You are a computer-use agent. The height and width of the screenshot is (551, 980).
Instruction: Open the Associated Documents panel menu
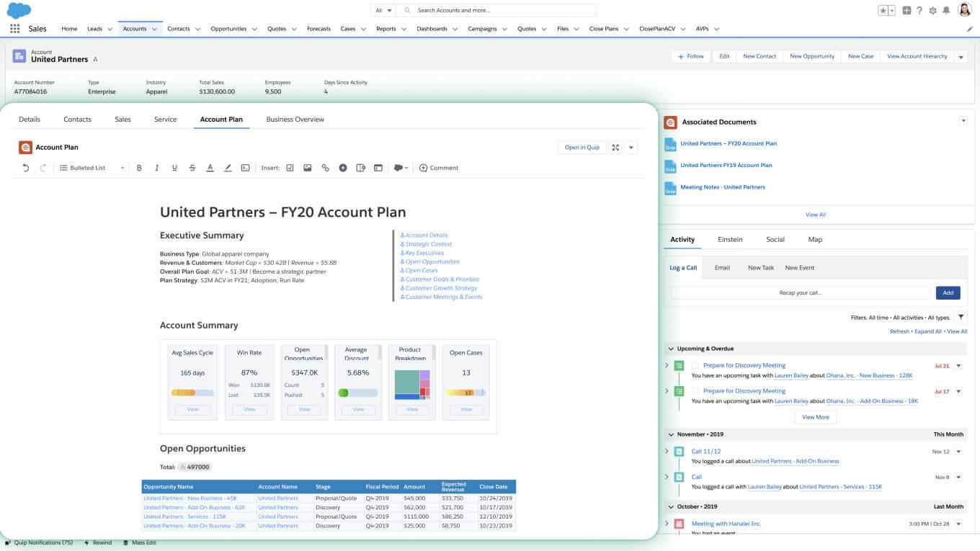click(x=963, y=121)
